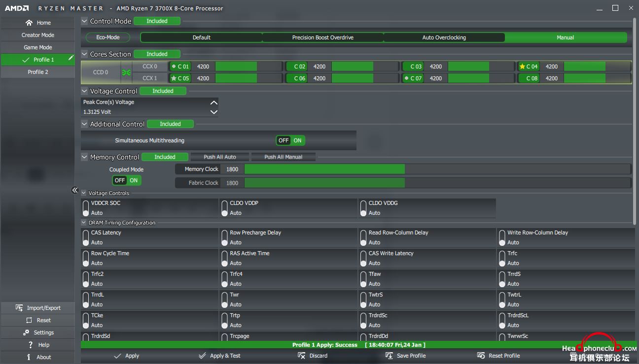Toggle Coupled Mode OFF/ON switch
639x364 pixels.
[127, 180]
